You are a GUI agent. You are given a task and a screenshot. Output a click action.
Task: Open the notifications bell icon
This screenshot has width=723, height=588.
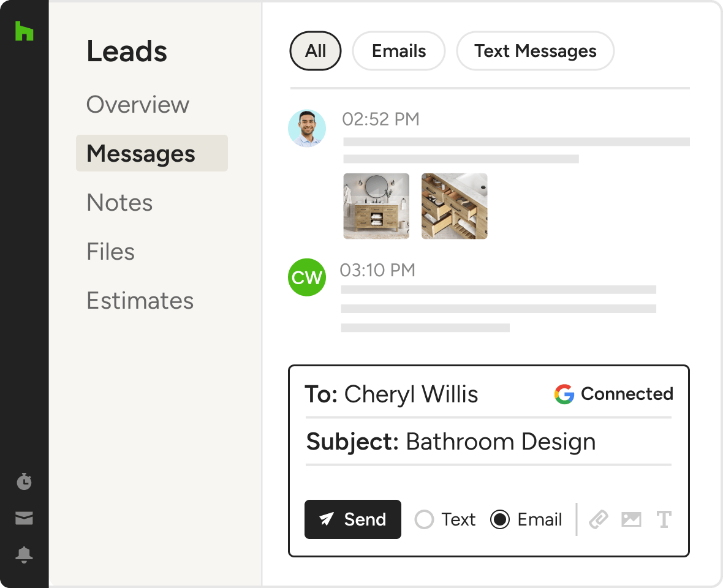pyautogui.click(x=24, y=555)
